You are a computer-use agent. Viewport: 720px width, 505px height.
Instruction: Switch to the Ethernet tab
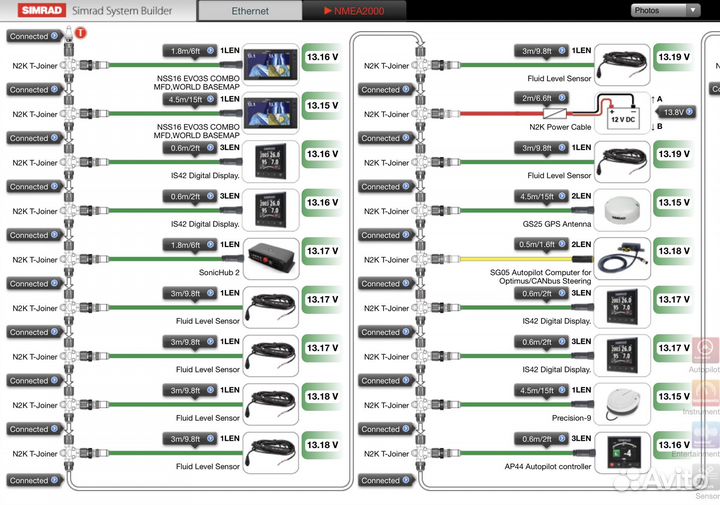pos(250,11)
